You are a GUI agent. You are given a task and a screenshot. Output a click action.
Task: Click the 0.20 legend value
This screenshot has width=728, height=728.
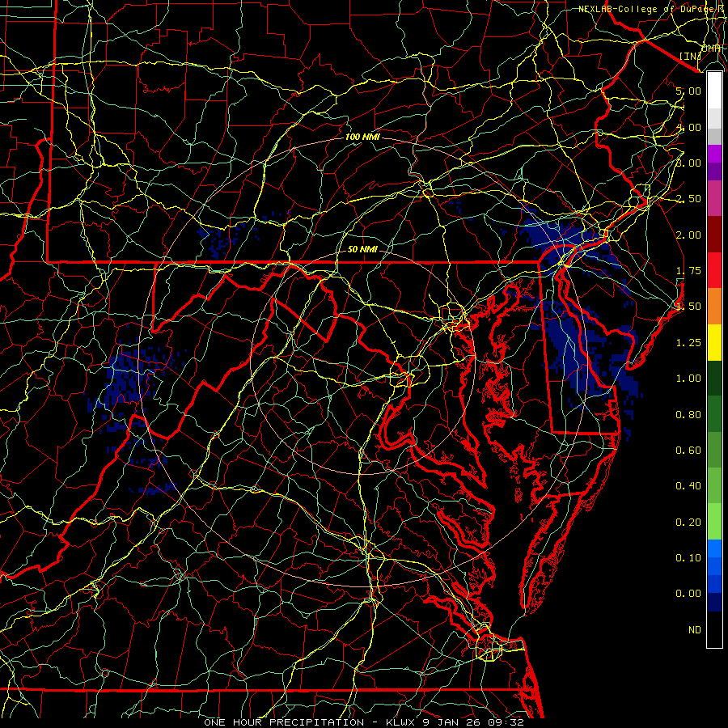688,523
